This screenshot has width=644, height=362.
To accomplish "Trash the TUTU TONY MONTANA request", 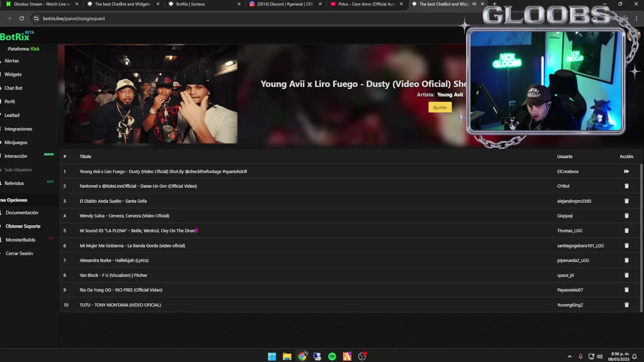I will pos(626,305).
